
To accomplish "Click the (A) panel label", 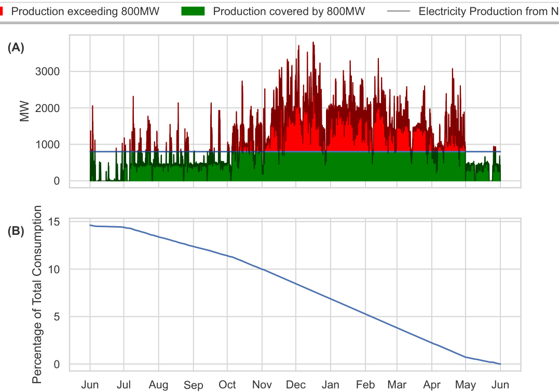I will point(16,48).
